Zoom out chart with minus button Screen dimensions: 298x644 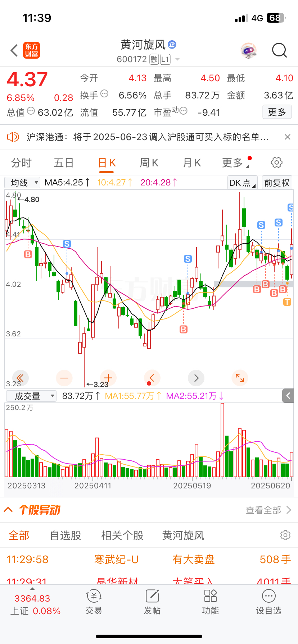(64, 378)
